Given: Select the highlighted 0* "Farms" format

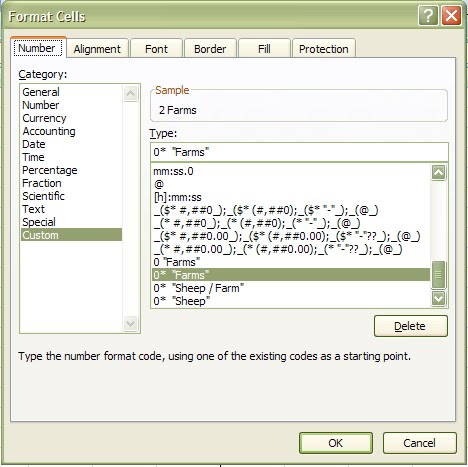Looking at the screenshot, I should [x=291, y=275].
